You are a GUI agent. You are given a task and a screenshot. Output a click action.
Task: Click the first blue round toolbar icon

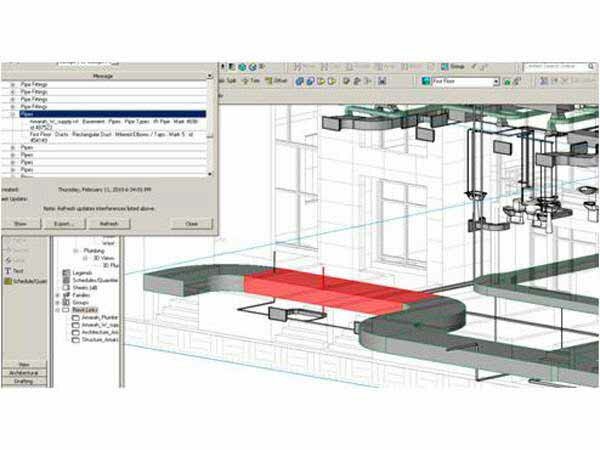coord(299,81)
